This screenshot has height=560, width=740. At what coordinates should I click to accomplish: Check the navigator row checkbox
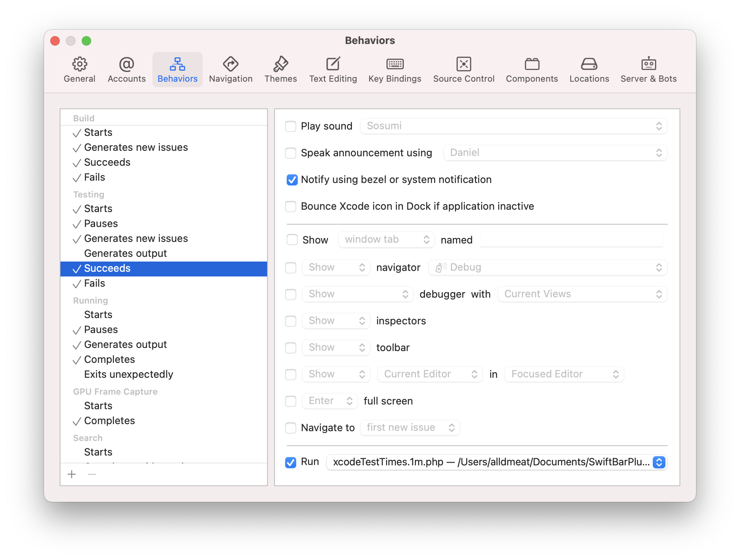[291, 268]
